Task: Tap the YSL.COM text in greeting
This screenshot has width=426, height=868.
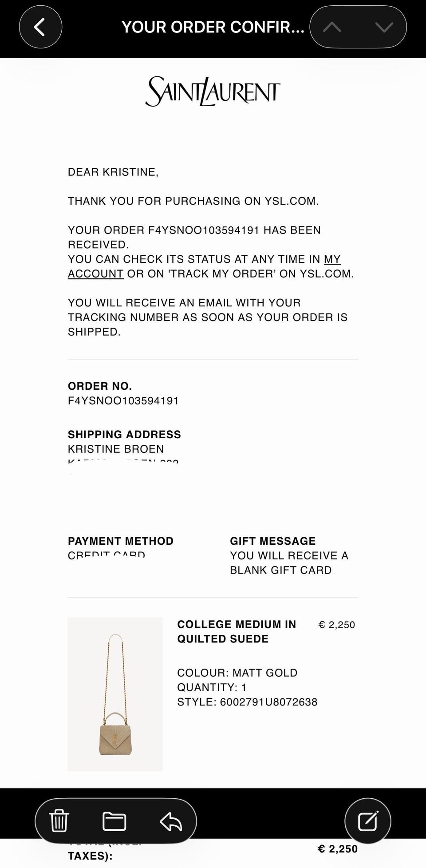Action: coord(292,201)
